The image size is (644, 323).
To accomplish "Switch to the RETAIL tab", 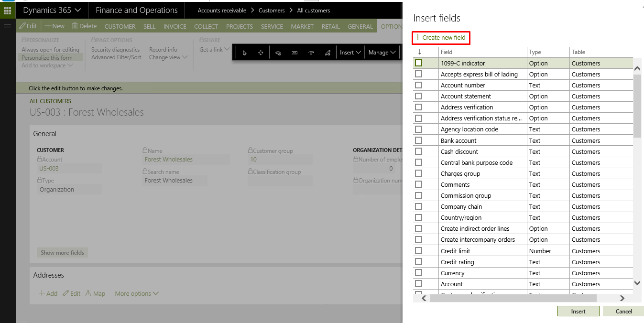I will pyautogui.click(x=330, y=26).
